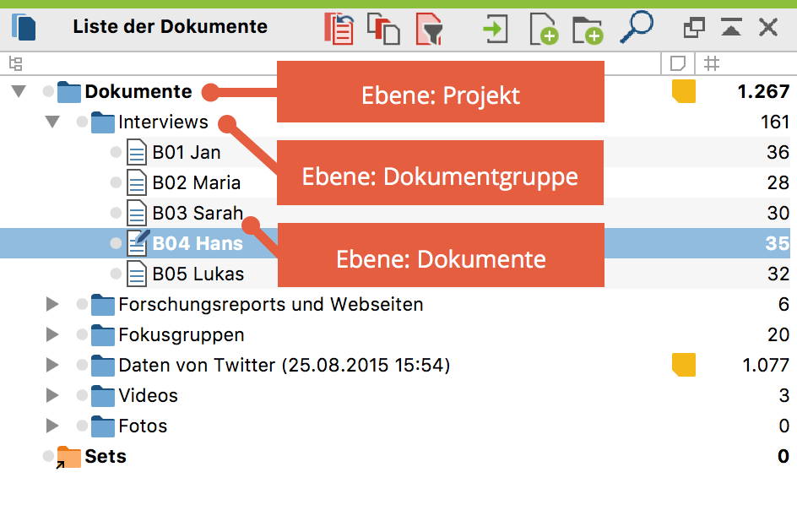The image size is (797, 532).
Task: Click the Sets folder entry
Action: pyautogui.click(x=105, y=457)
